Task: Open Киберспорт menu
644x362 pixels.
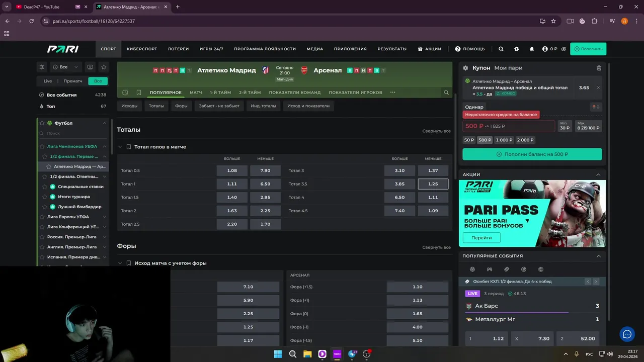Action: coord(142,49)
